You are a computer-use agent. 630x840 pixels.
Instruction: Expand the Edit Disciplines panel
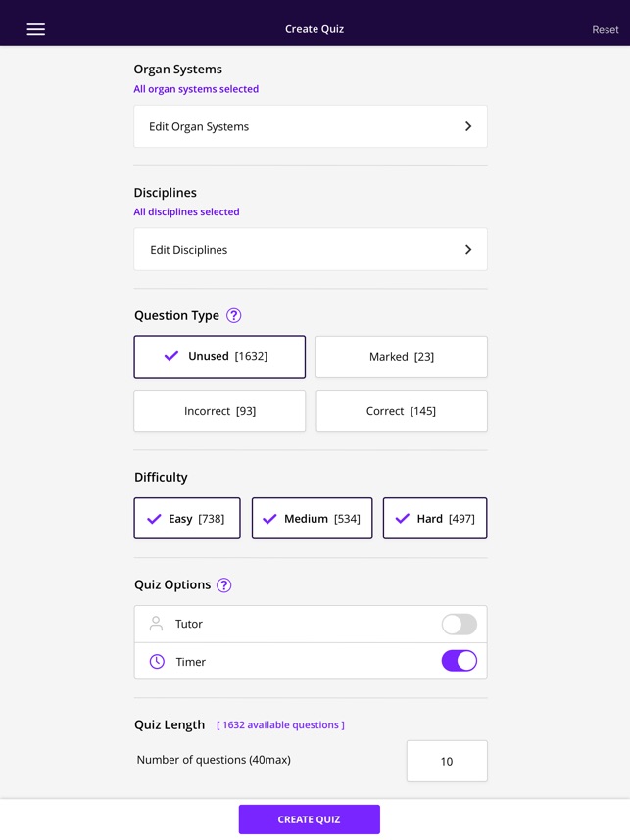pyautogui.click(x=310, y=249)
